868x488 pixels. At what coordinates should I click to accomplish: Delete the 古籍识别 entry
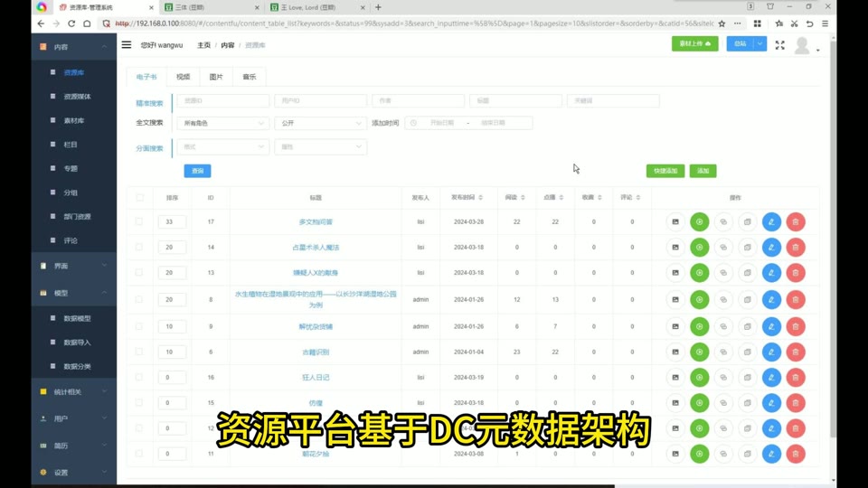click(796, 352)
